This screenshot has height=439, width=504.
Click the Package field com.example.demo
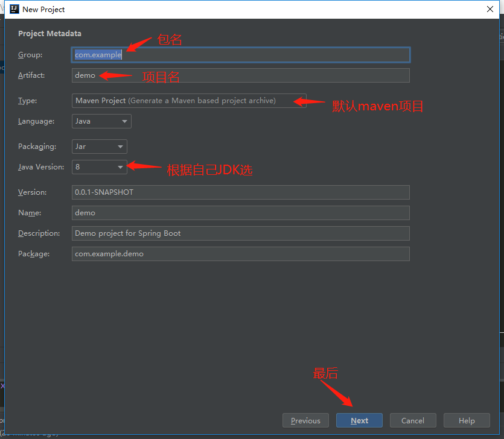[240, 254]
